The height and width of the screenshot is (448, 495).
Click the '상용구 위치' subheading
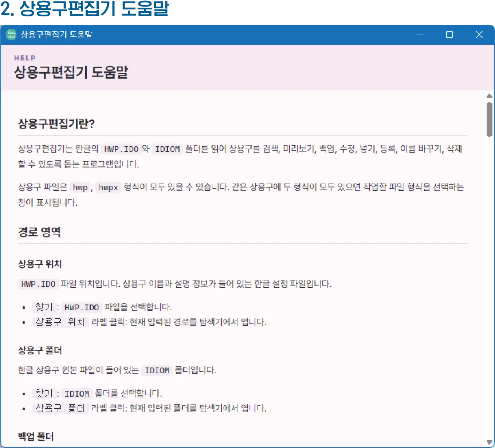pos(40,264)
